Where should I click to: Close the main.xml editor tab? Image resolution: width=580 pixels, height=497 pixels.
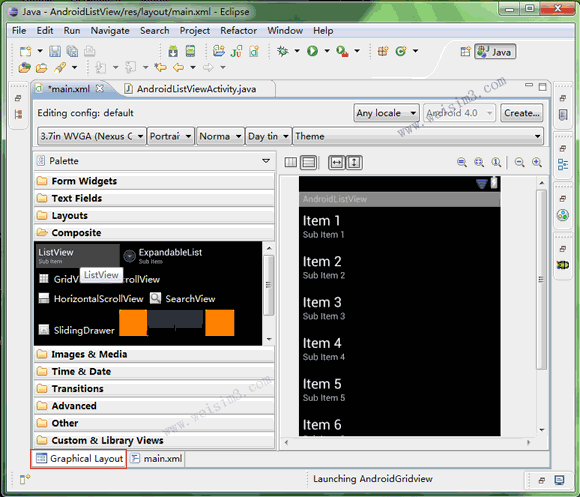tap(100, 88)
